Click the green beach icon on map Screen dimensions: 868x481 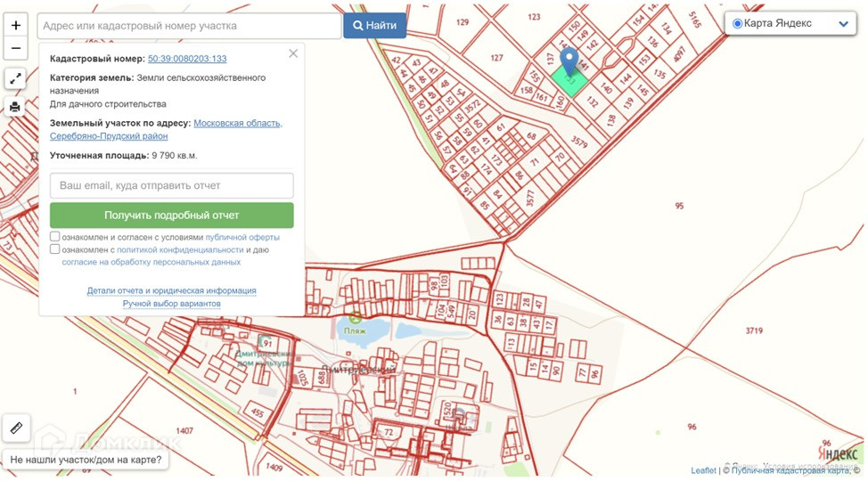point(356,316)
